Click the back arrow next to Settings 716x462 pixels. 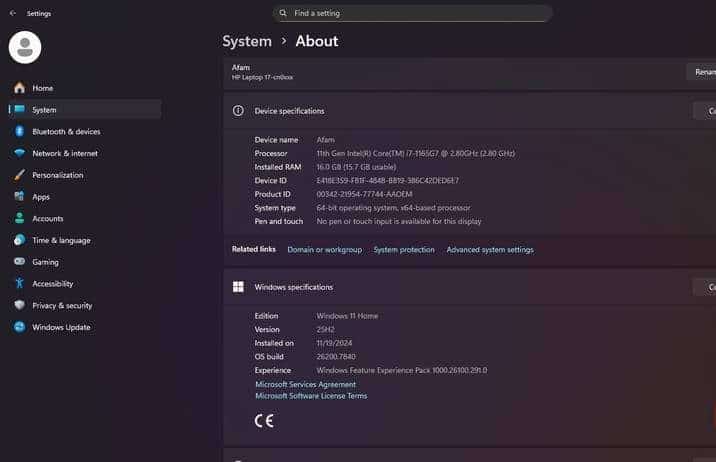click(x=13, y=13)
